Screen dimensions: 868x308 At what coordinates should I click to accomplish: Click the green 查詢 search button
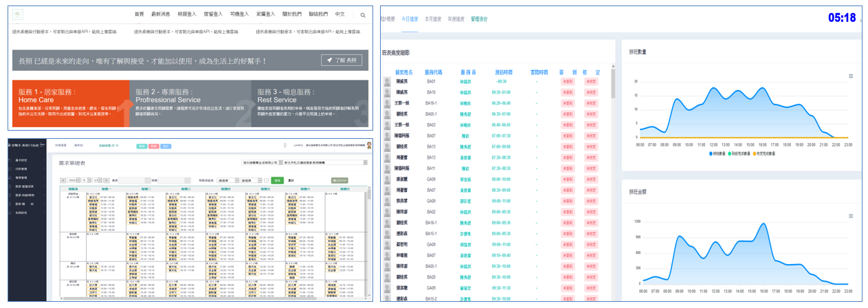(278, 180)
